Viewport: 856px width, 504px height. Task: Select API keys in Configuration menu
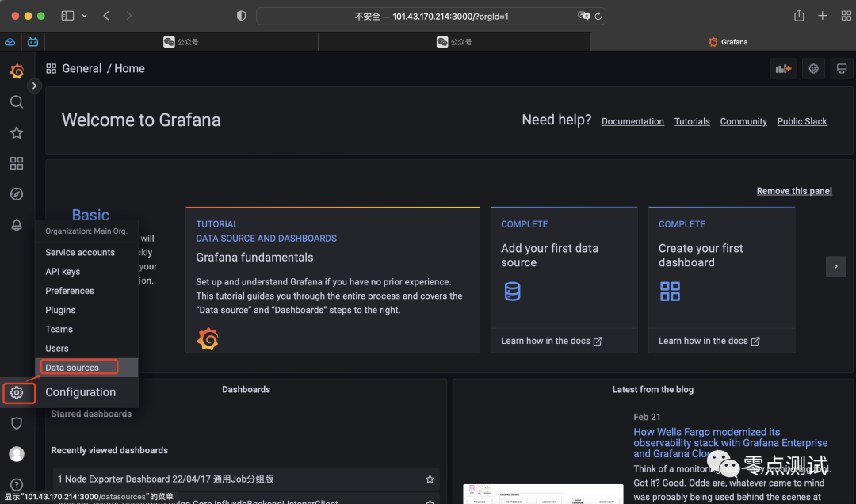click(x=86, y=271)
